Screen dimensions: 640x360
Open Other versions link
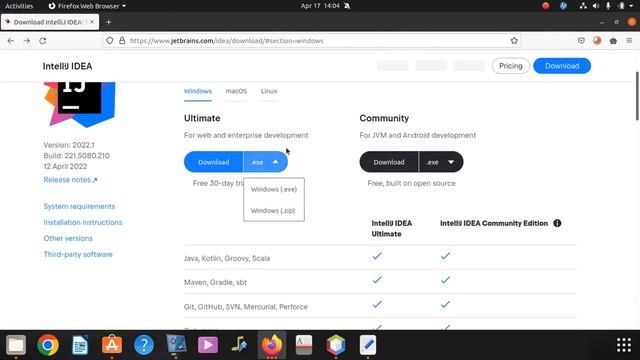coord(68,238)
